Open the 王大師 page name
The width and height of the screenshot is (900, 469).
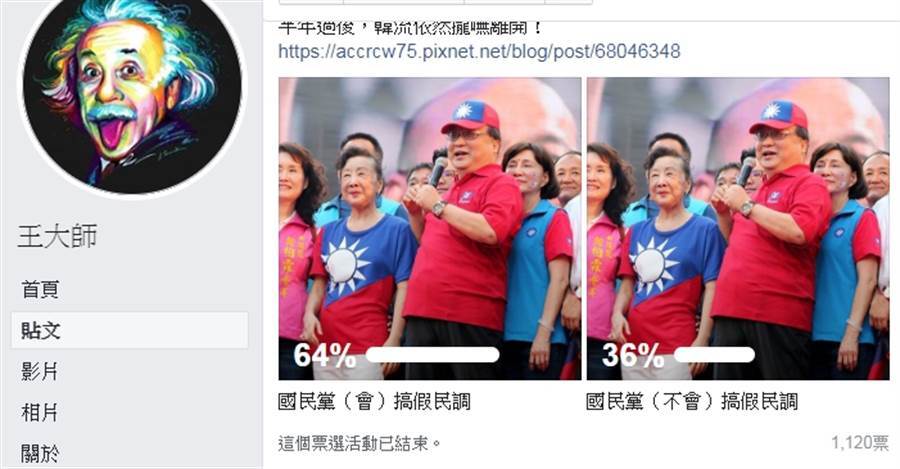(57, 237)
